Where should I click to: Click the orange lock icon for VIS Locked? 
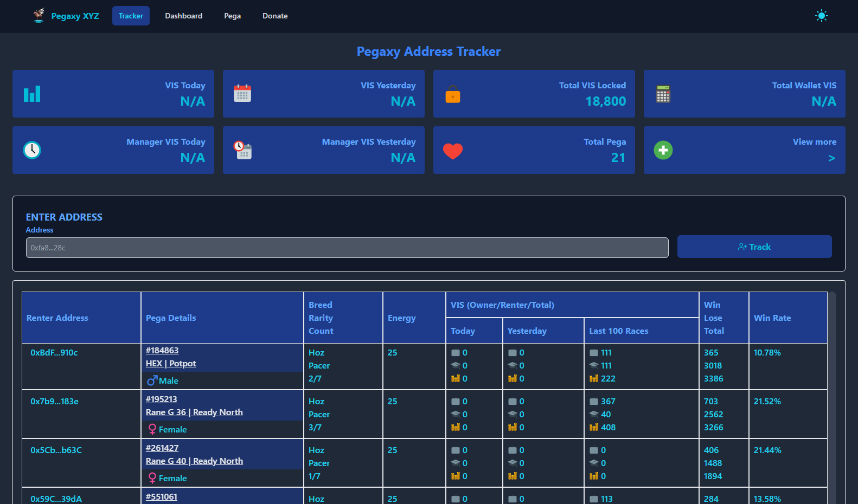[x=453, y=94]
